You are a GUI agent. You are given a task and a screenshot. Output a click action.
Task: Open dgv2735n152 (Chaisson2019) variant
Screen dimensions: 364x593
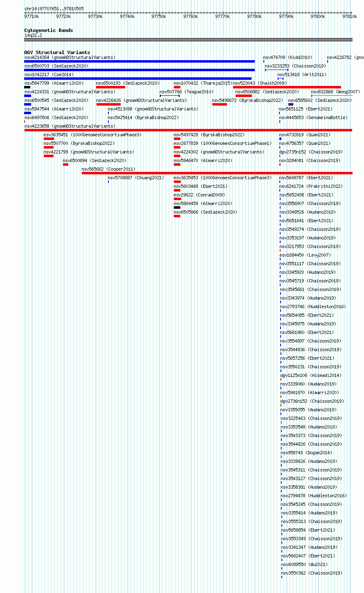[311, 152]
